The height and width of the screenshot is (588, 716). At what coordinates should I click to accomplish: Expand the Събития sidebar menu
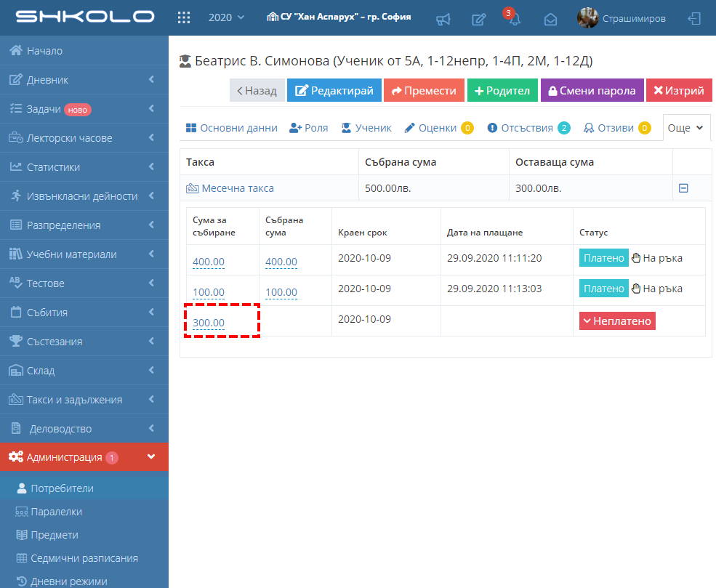coord(84,313)
